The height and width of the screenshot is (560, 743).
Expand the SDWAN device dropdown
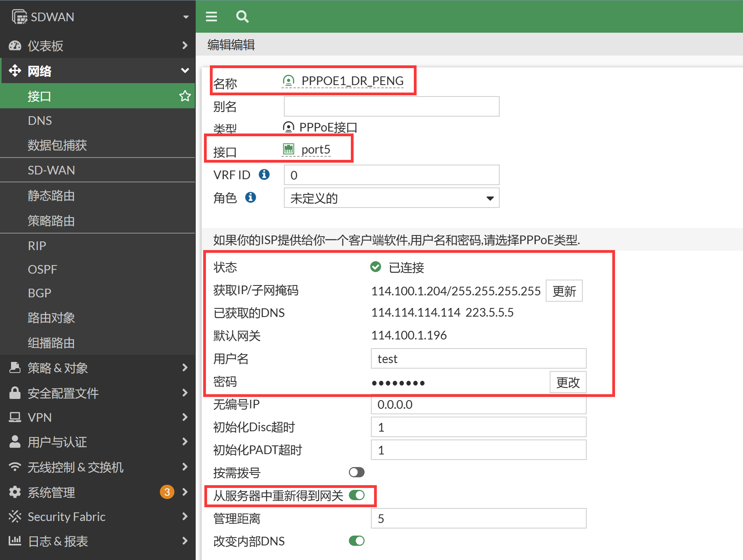[x=186, y=17]
